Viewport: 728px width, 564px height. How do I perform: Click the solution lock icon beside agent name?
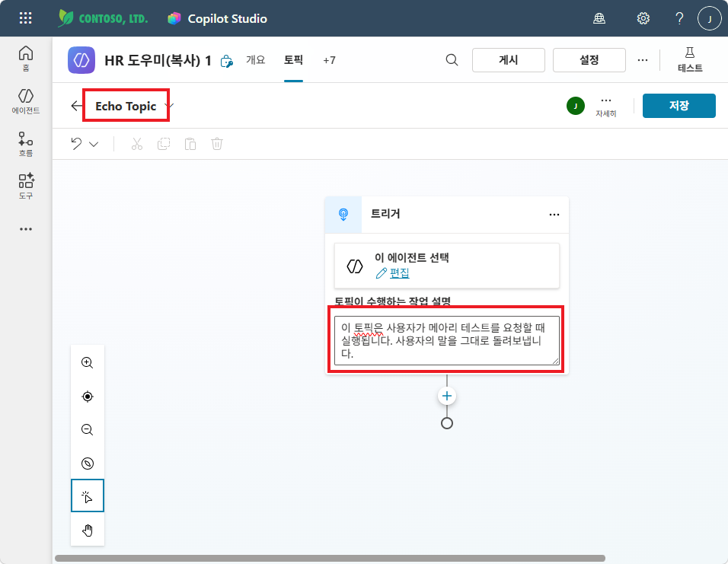(227, 61)
